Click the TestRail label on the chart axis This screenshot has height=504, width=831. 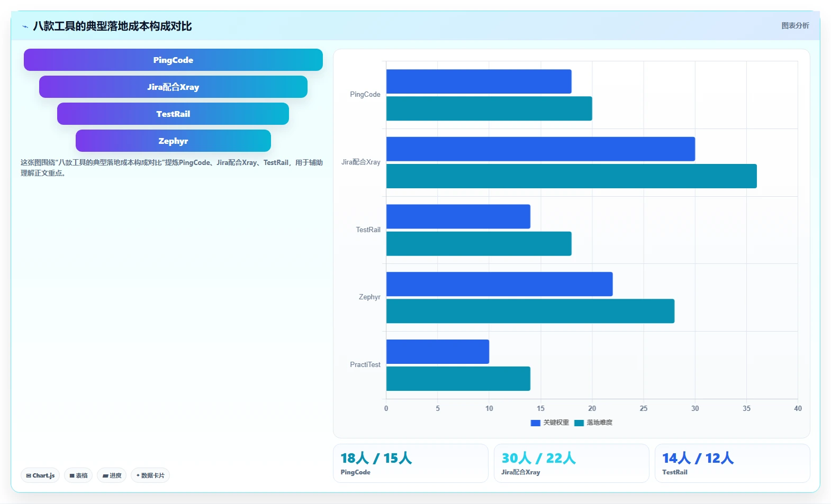368,230
